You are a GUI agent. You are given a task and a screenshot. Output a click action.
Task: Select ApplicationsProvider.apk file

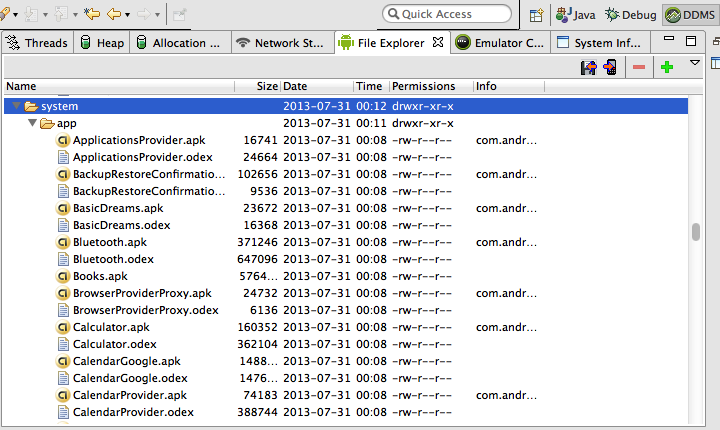[x=139, y=140]
